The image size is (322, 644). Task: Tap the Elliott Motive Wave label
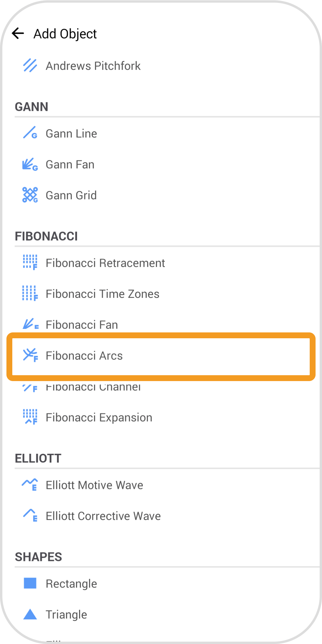(94, 485)
